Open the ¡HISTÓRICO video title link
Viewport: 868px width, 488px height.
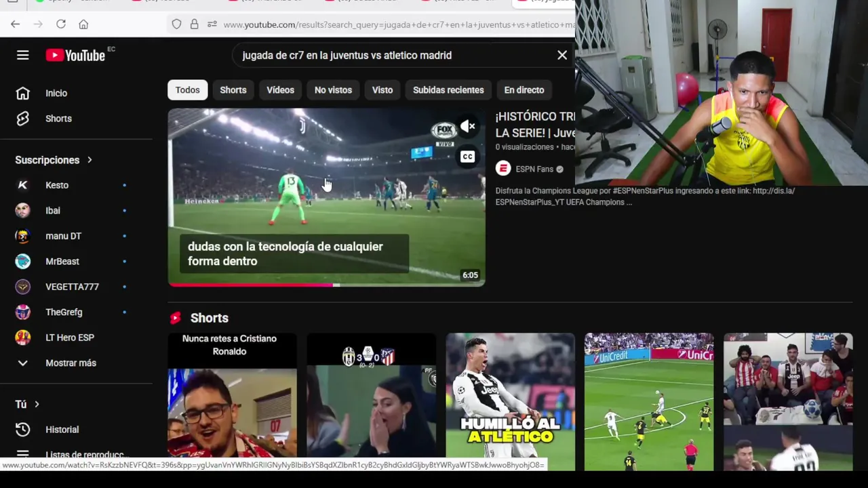click(535, 125)
